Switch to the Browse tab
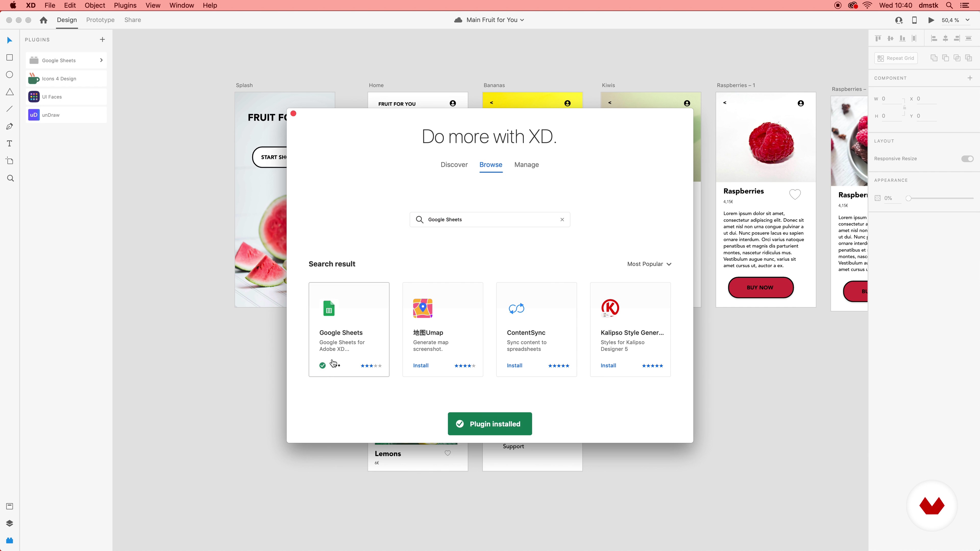Image resolution: width=980 pixels, height=551 pixels. (x=491, y=165)
